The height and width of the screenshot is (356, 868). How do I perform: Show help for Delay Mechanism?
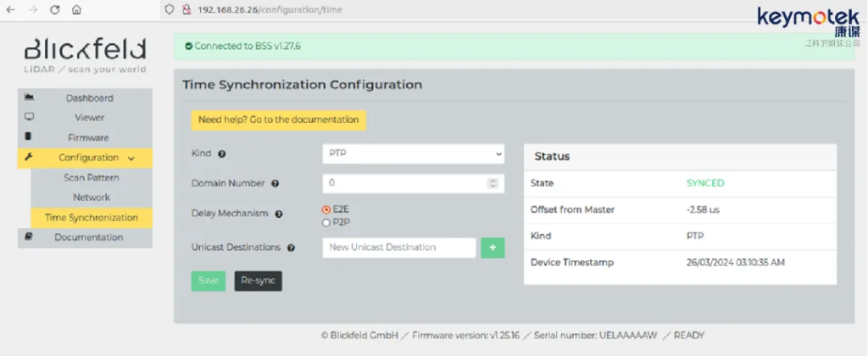(x=278, y=214)
